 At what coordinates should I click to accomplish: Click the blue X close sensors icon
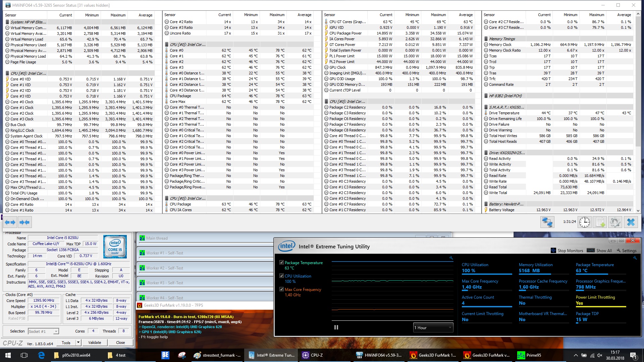point(631,222)
